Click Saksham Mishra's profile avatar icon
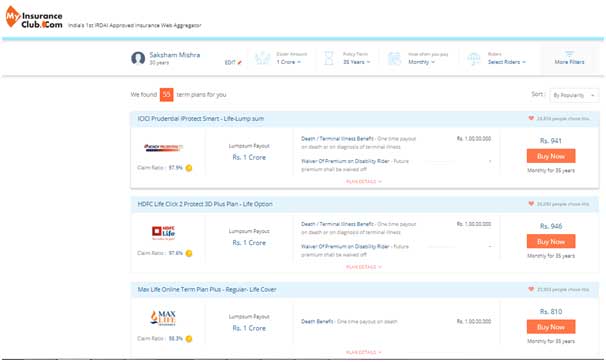This screenshot has width=606, height=362. pyautogui.click(x=138, y=58)
